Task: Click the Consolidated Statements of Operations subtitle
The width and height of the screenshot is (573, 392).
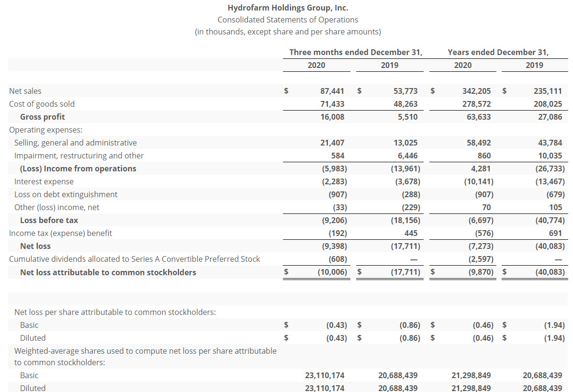Action: pos(288,20)
